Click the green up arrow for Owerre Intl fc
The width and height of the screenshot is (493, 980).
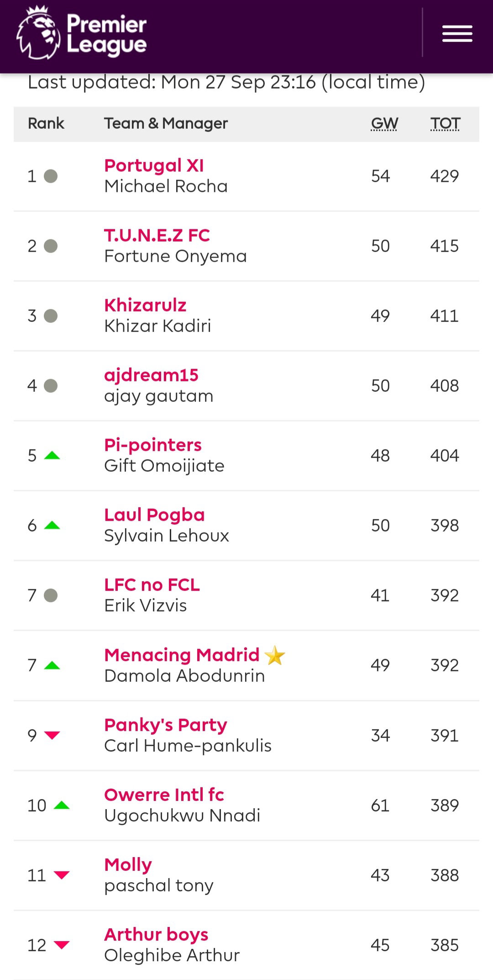[x=62, y=805]
